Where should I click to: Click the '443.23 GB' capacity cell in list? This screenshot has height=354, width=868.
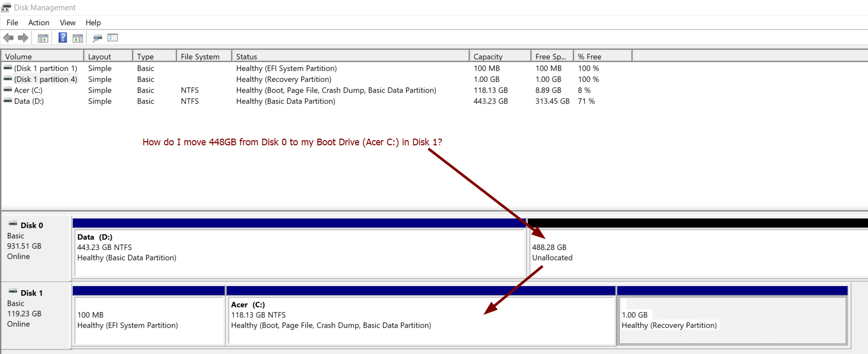coord(491,101)
